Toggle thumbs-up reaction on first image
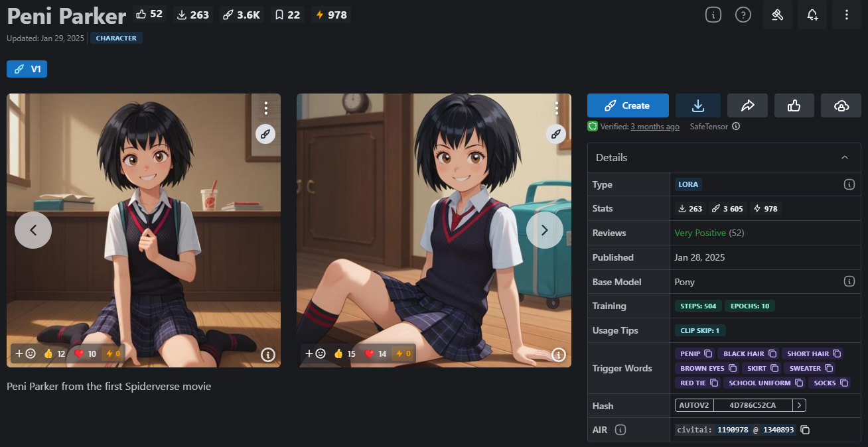This screenshot has width=868, height=447. click(54, 353)
